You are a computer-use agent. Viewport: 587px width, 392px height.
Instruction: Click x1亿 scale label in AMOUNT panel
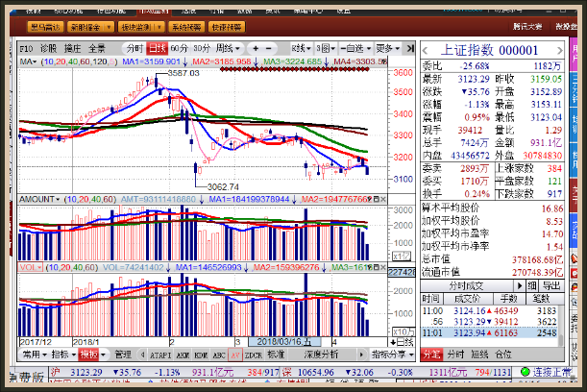[x=402, y=257]
